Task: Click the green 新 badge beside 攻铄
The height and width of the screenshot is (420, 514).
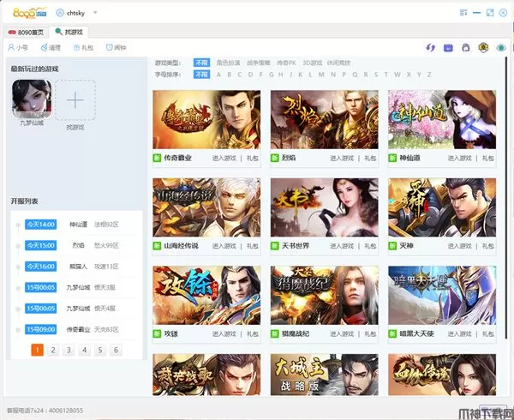Action: pos(157,333)
